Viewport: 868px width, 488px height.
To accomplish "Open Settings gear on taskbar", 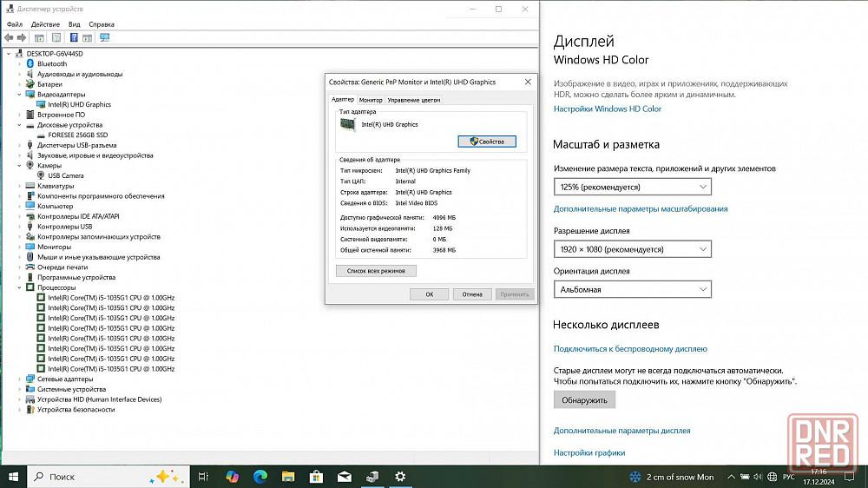I will pyautogui.click(x=400, y=477).
